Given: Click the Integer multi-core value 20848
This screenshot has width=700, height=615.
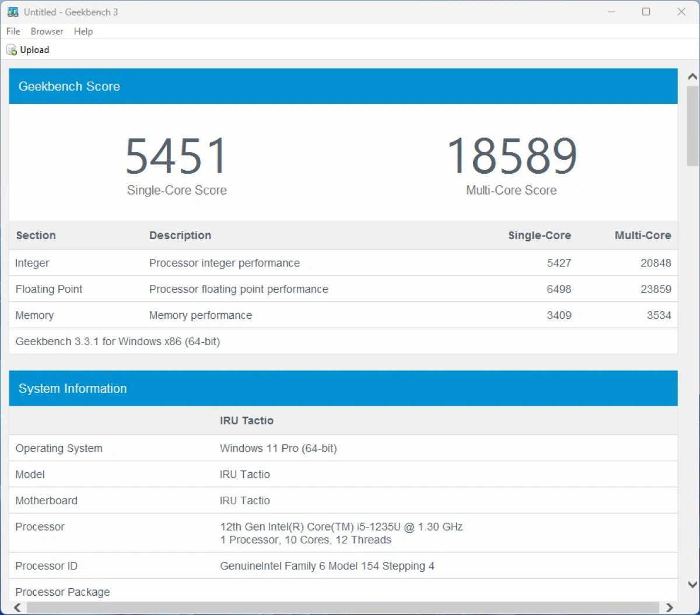Looking at the screenshot, I should coord(656,263).
